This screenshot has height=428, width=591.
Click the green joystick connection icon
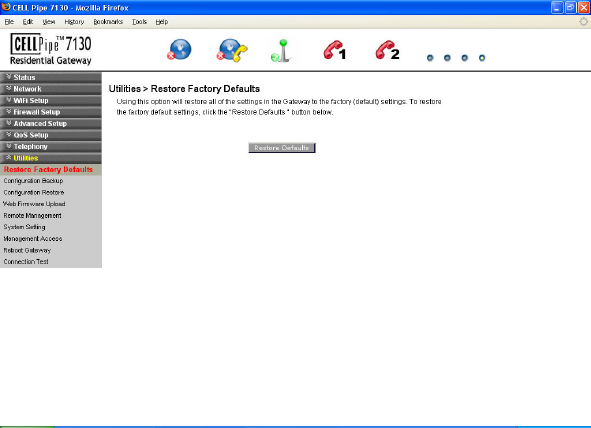281,51
